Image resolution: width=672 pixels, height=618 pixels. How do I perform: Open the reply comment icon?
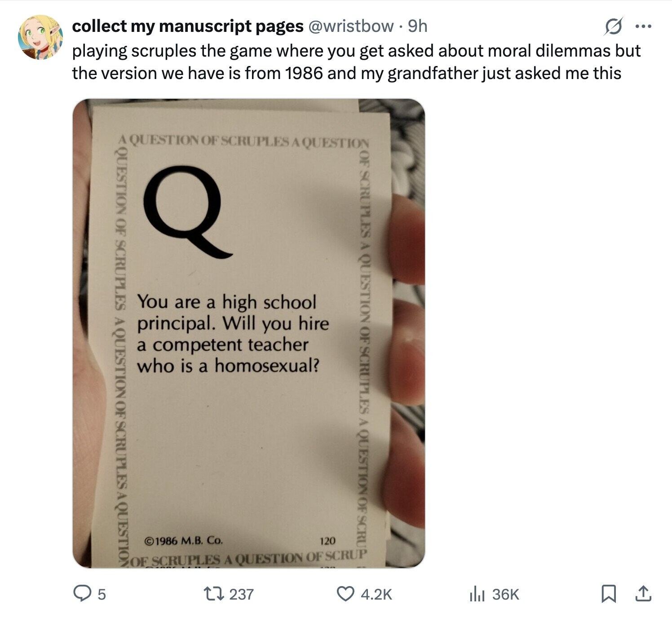pyautogui.click(x=83, y=594)
